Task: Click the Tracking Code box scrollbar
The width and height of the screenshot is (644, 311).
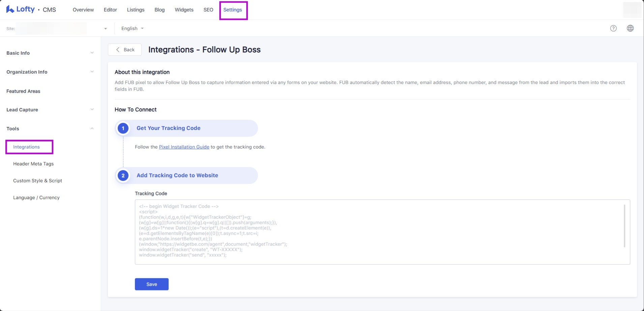Action: (624, 226)
